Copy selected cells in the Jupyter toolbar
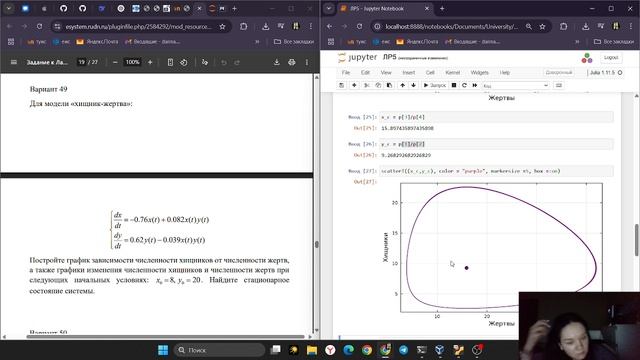 pos(378,85)
